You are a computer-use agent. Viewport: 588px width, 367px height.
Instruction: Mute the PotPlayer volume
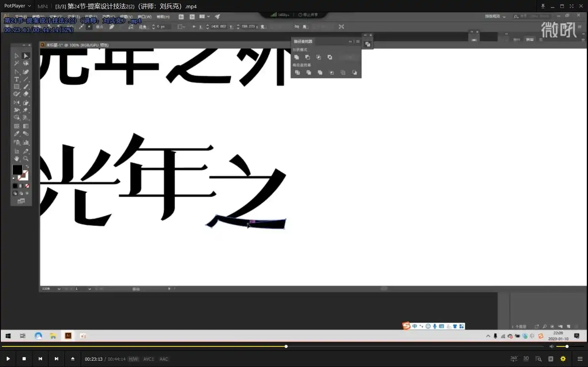pyautogui.click(x=552, y=346)
